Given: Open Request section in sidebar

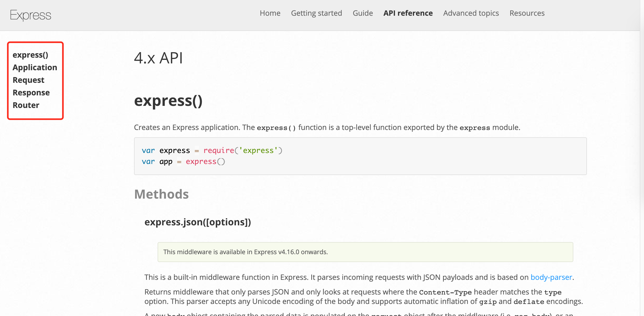Looking at the screenshot, I should pyautogui.click(x=29, y=80).
